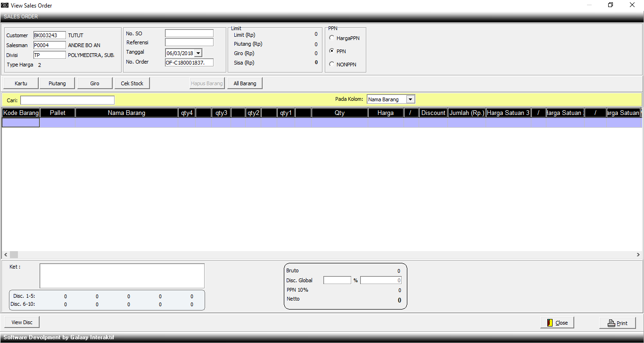Click the Nama Barang column header
This screenshot has width=644, height=343.
coord(126,113)
